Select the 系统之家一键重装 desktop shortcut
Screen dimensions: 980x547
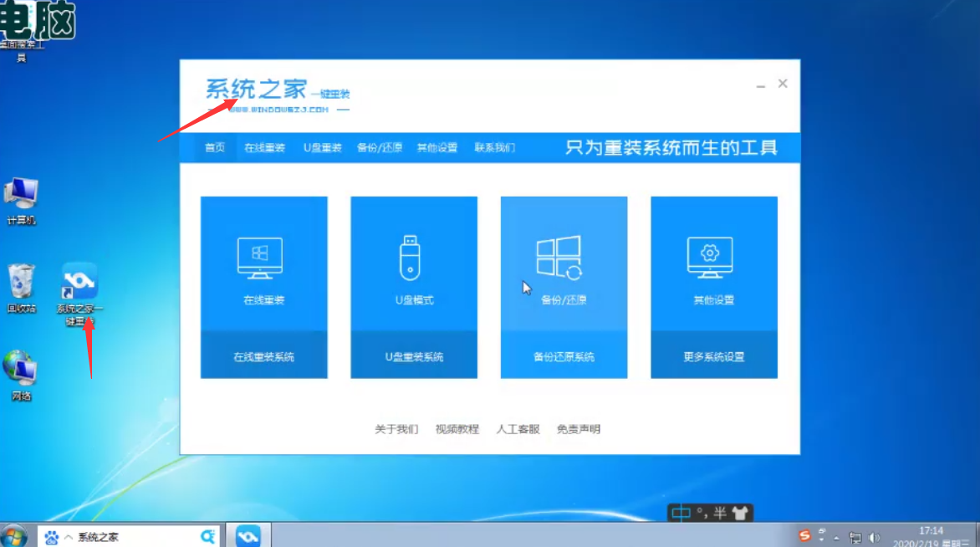tap(79, 294)
